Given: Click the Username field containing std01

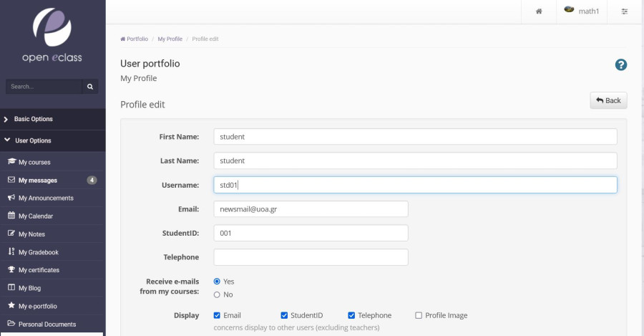Looking at the screenshot, I should [x=415, y=185].
